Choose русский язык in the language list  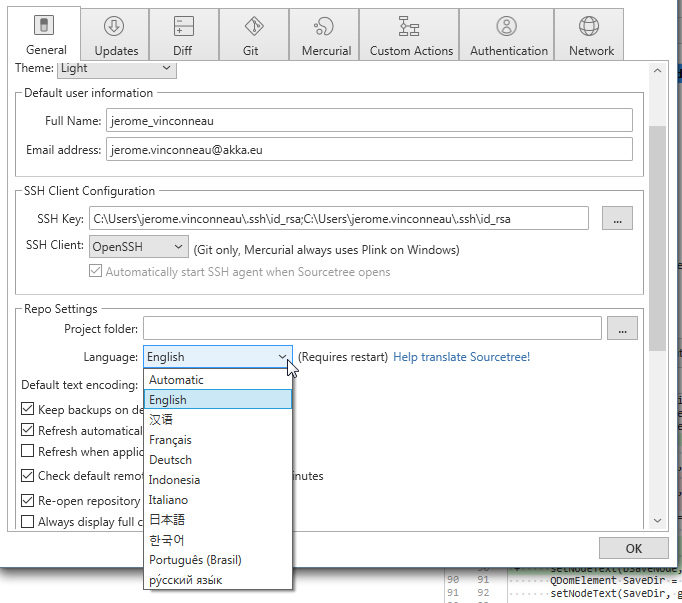tap(217, 580)
